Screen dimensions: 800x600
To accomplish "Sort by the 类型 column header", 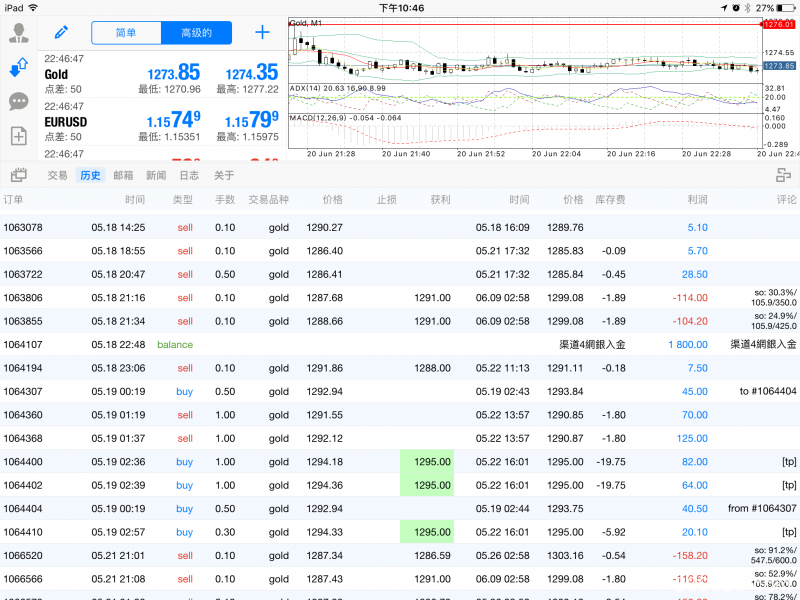I will tap(183, 199).
